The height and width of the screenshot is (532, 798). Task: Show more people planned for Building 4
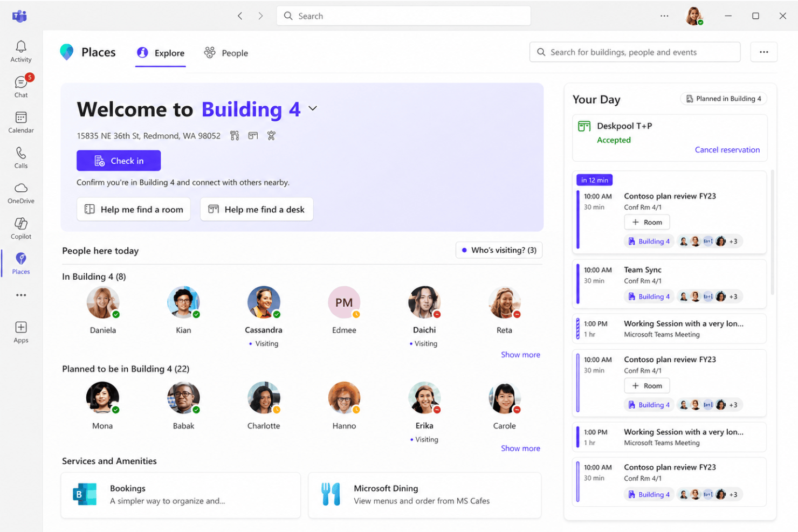coord(520,448)
